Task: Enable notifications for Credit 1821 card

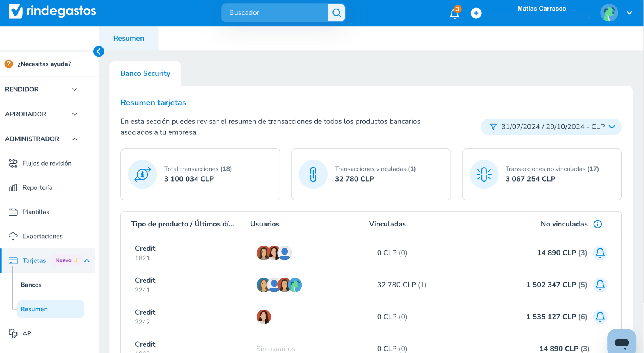Action: (600, 253)
